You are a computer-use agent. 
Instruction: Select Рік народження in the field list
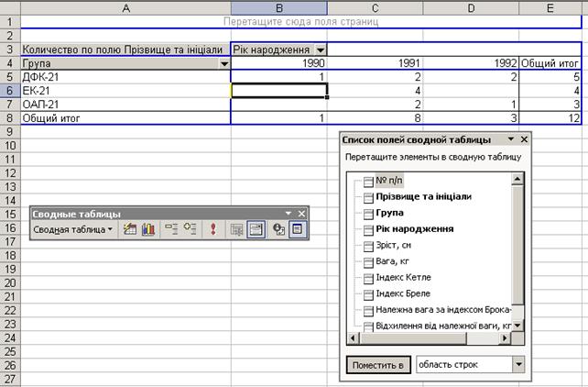[x=415, y=229]
